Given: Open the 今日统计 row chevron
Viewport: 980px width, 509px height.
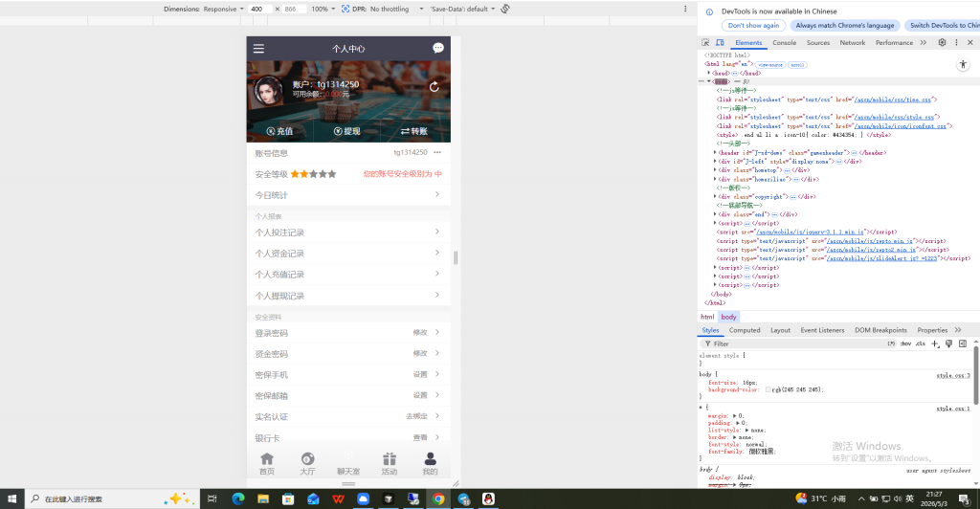Looking at the screenshot, I should pos(436,194).
